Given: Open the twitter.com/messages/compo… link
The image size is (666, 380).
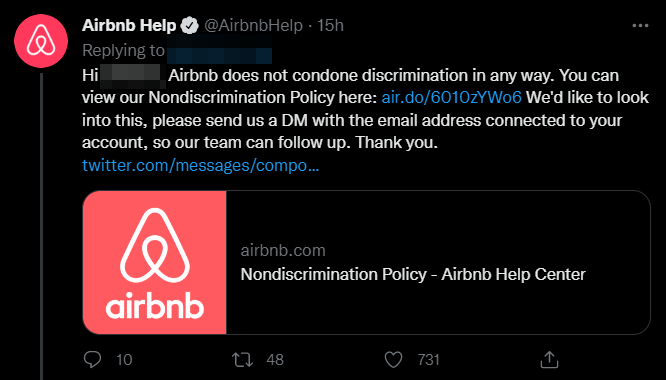Looking at the screenshot, I should coord(200,165).
